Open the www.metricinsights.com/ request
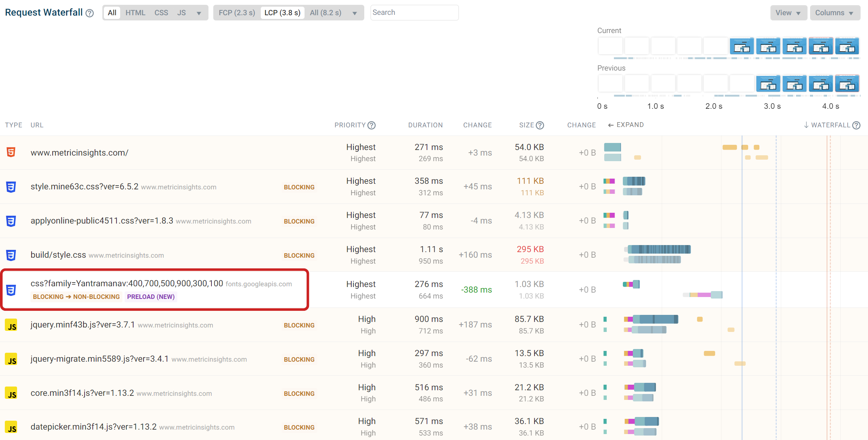The image size is (868, 440). pos(79,153)
